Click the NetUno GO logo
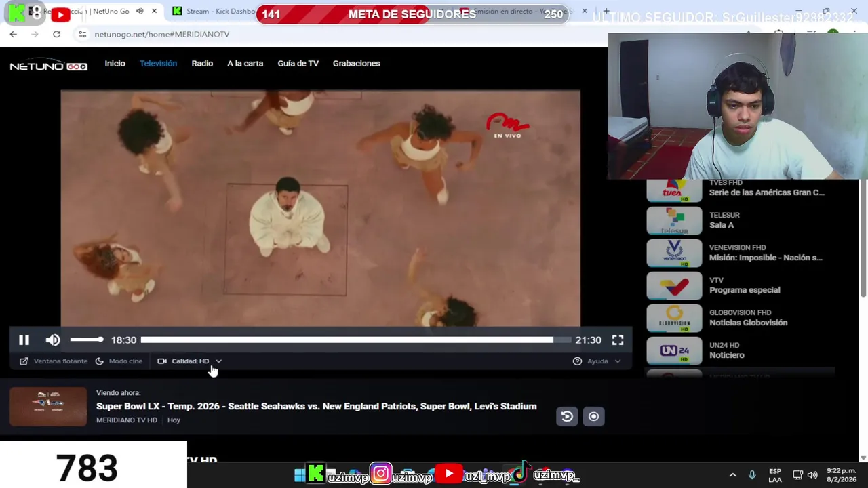 [48, 66]
